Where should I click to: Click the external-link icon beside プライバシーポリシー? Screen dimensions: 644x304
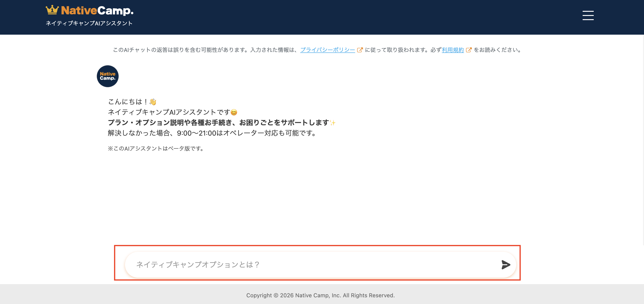360,50
